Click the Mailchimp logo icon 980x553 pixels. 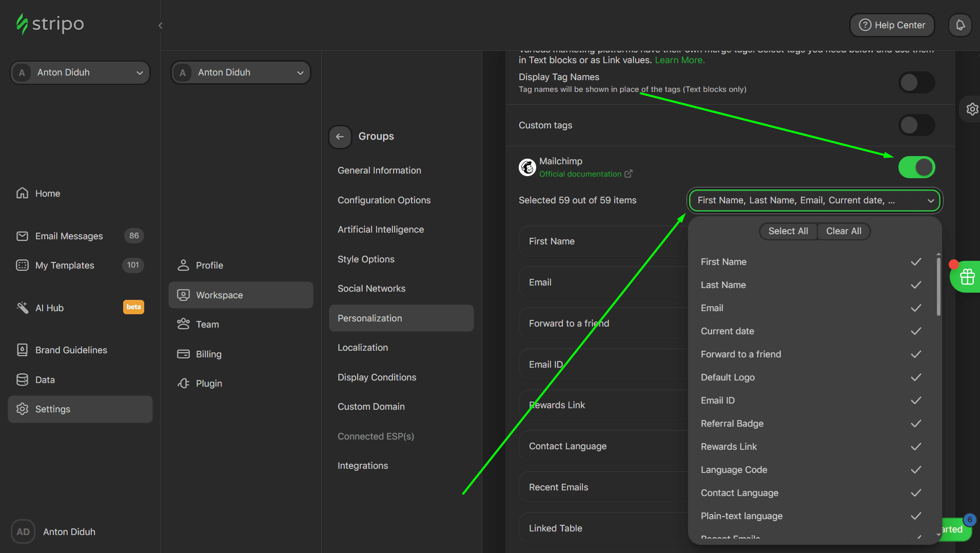coord(527,167)
